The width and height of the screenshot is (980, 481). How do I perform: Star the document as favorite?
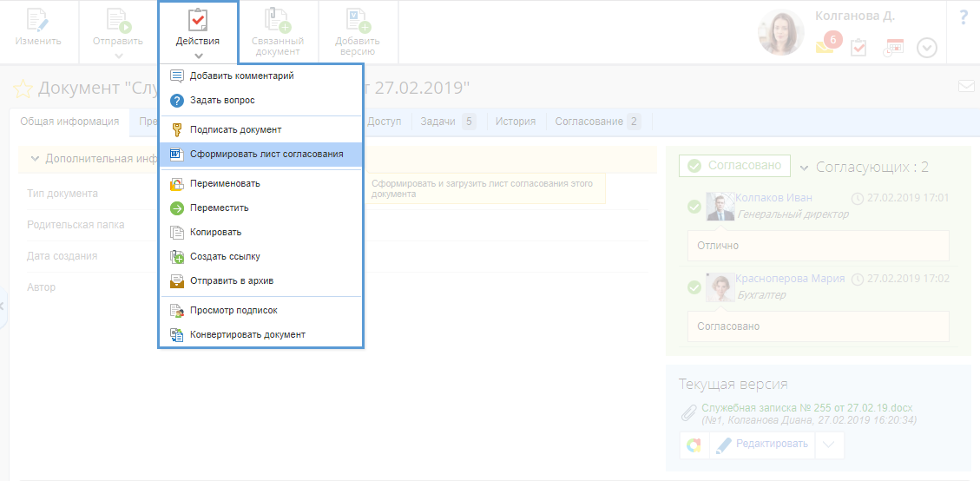tap(23, 89)
